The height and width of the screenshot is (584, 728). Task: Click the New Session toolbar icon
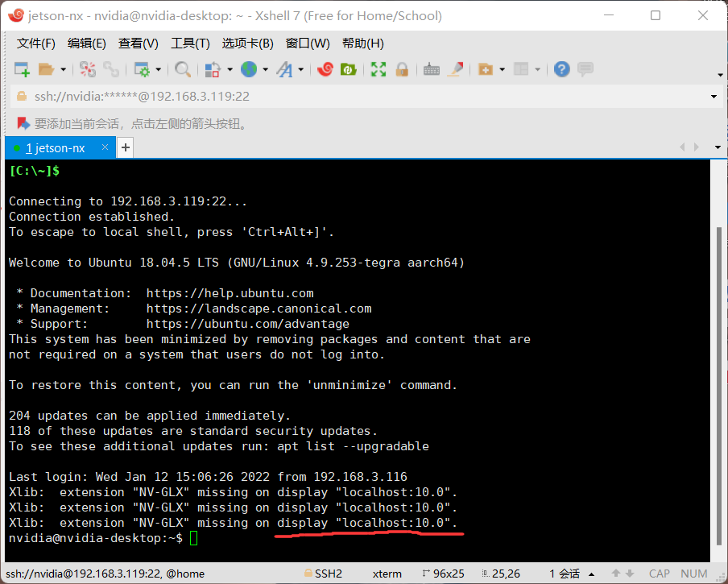pyautogui.click(x=22, y=69)
